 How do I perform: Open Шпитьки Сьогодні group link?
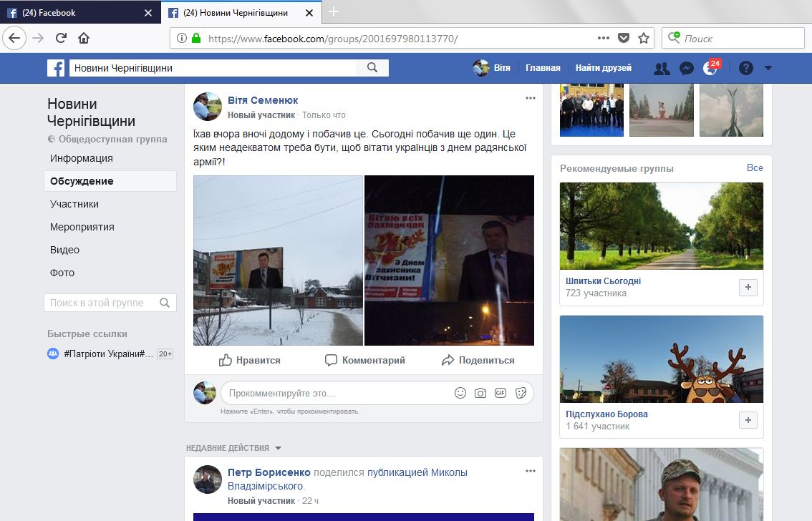point(604,281)
